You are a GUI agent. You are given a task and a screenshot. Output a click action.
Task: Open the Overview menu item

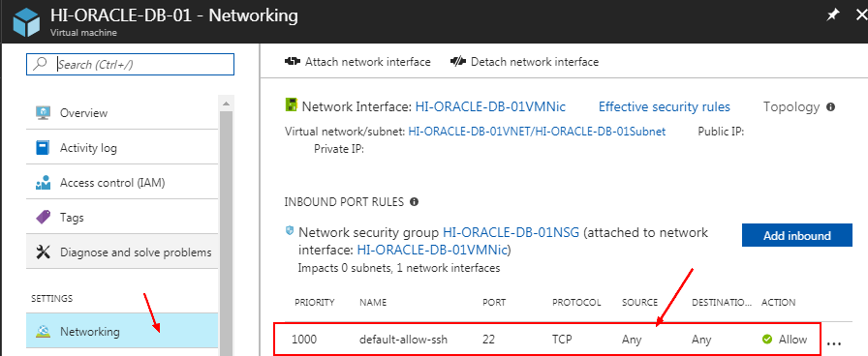click(122, 113)
